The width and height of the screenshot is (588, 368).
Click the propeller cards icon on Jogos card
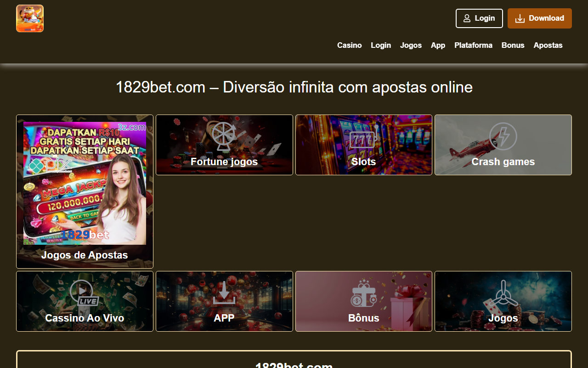503,293
